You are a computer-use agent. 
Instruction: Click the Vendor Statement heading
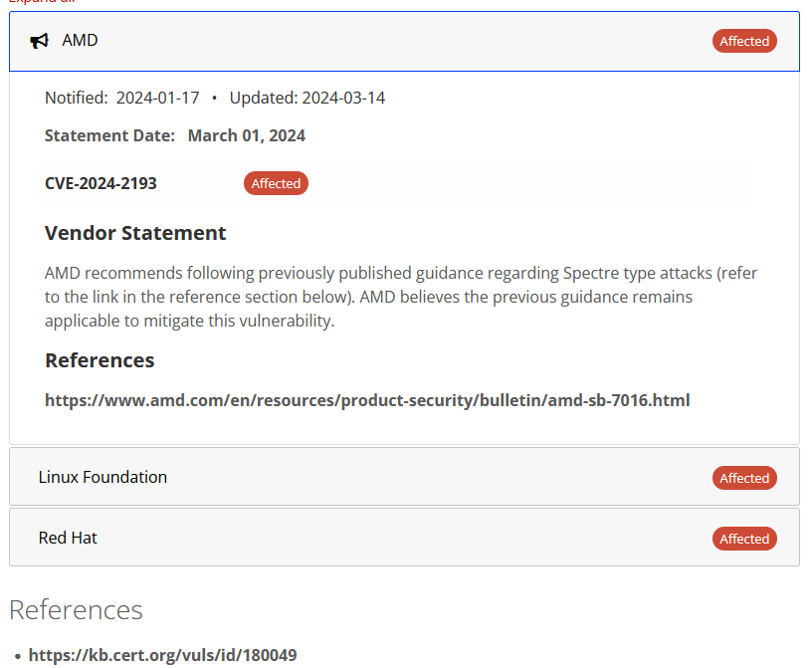click(x=135, y=233)
